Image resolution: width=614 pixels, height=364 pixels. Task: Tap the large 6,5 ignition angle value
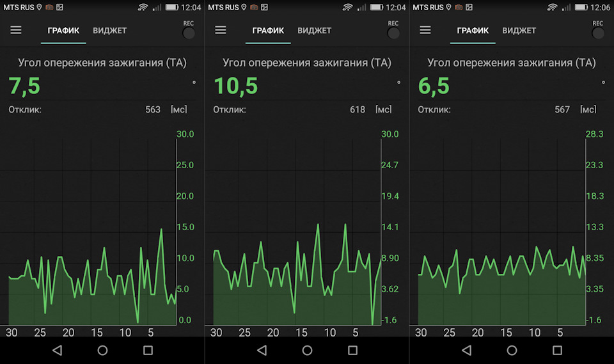click(434, 86)
